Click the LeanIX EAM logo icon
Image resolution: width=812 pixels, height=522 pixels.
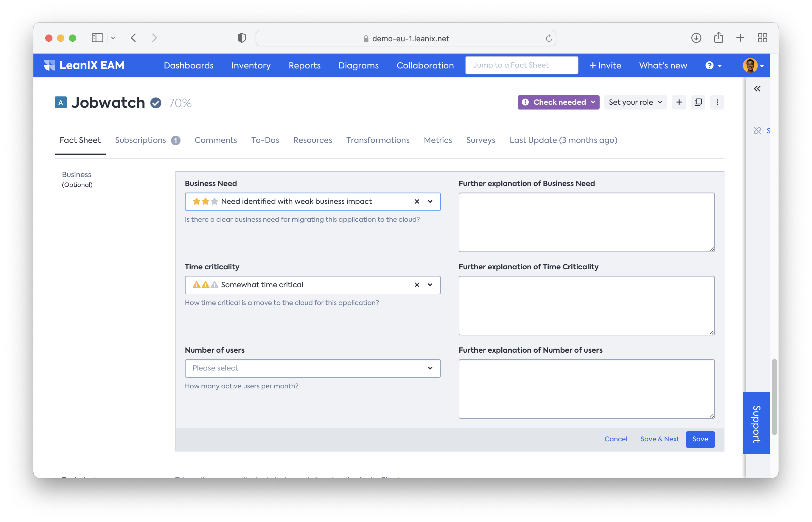coord(49,65)
